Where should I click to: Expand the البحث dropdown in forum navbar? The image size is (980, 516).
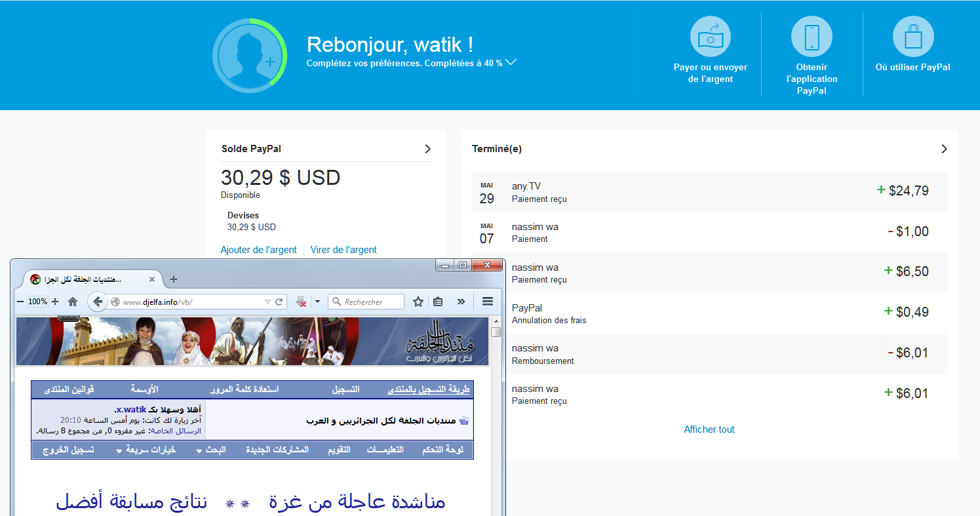211,450
